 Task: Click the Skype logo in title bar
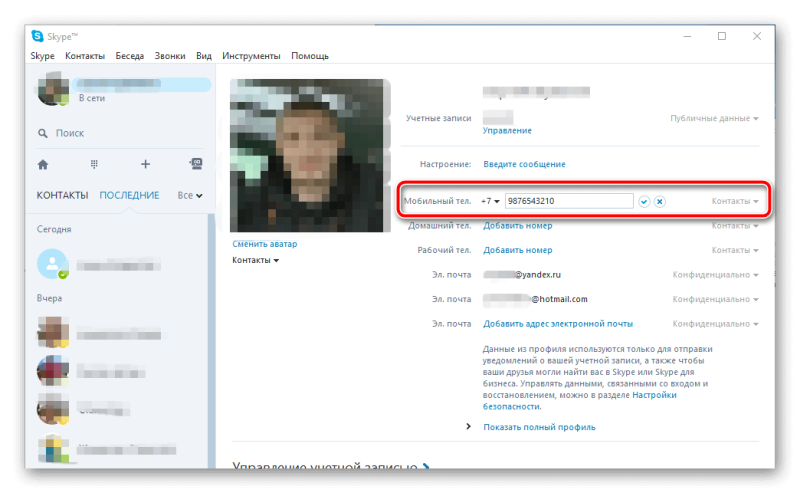(37, 36)
